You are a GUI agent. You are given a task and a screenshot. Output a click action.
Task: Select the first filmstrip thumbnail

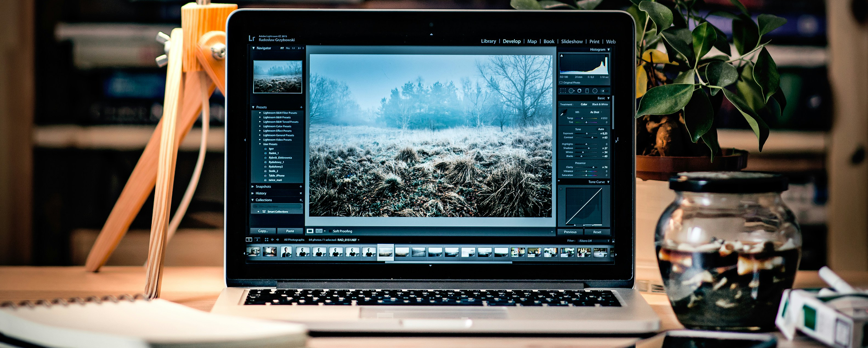(x=253, y=252)
